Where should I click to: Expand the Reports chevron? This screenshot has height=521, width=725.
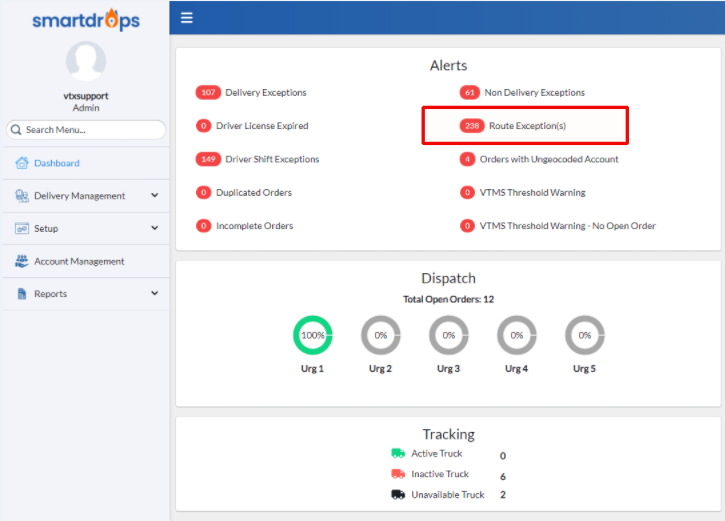(154, 293)
